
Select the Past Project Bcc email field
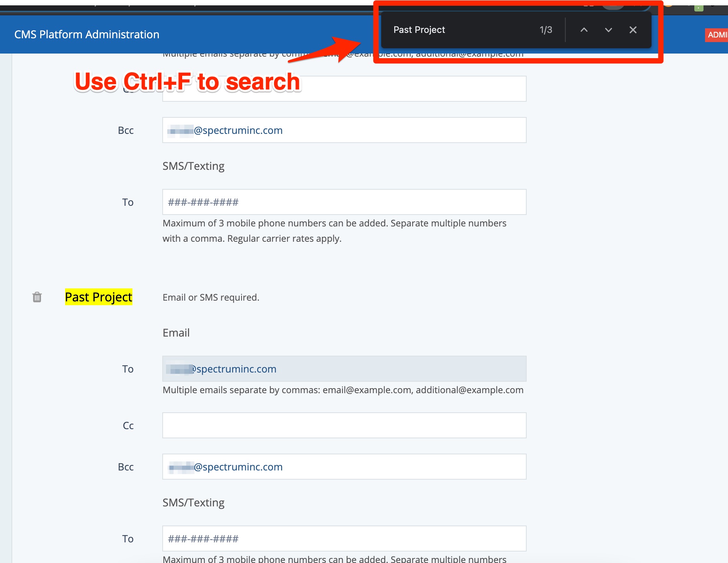pos(344,467)
